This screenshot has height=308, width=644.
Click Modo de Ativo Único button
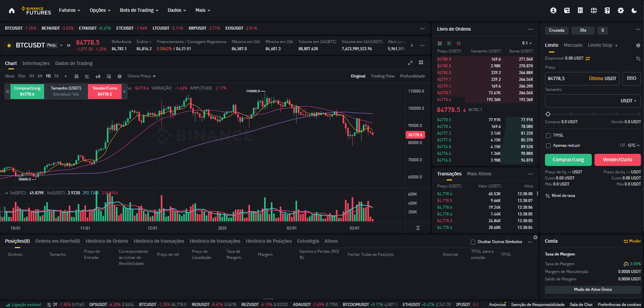click(x=593, y=289)
